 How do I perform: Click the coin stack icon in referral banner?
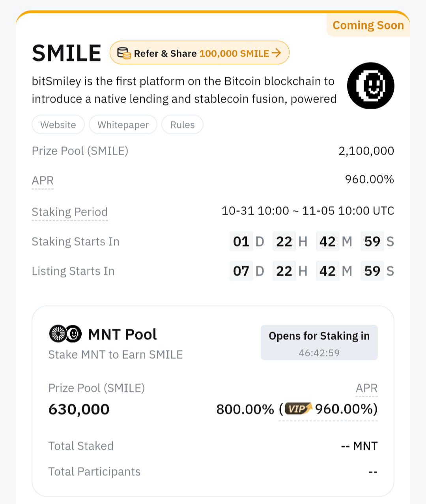pyautogui.click(x=124, y=53)
